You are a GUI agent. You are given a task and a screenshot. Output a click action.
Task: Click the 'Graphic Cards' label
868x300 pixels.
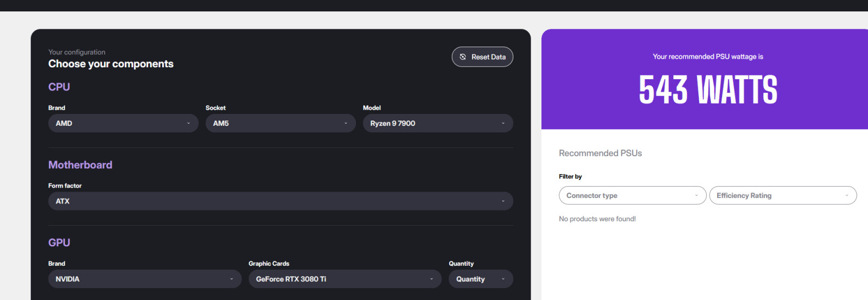(269, 264)
